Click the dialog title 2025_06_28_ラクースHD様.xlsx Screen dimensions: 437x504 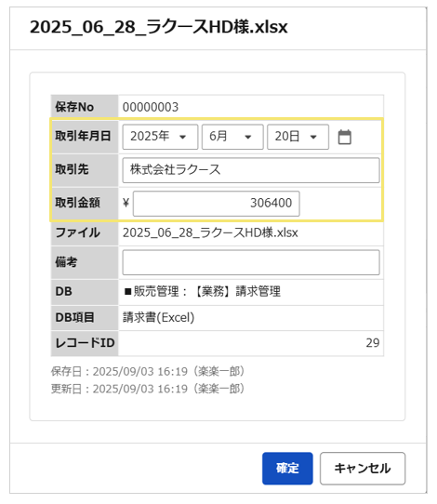(158, 27)
